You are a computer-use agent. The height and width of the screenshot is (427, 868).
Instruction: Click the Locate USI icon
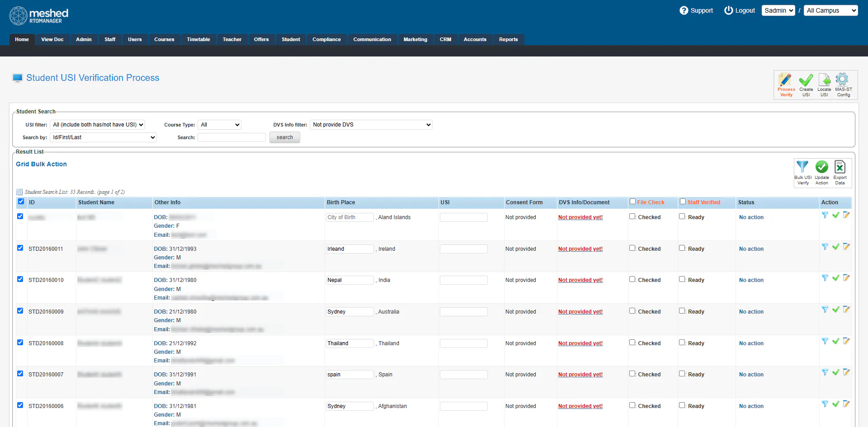(x=824, y=80)
